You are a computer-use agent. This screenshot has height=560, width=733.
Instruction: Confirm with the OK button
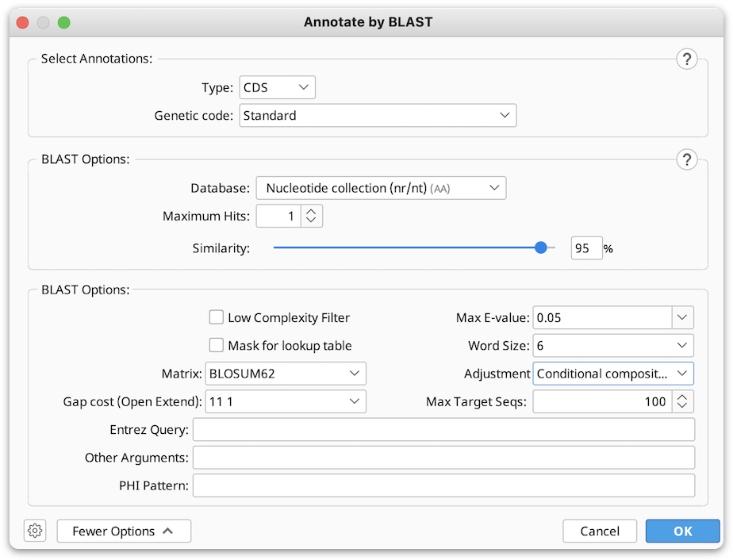pyautogui.click(x=682, y=531)
